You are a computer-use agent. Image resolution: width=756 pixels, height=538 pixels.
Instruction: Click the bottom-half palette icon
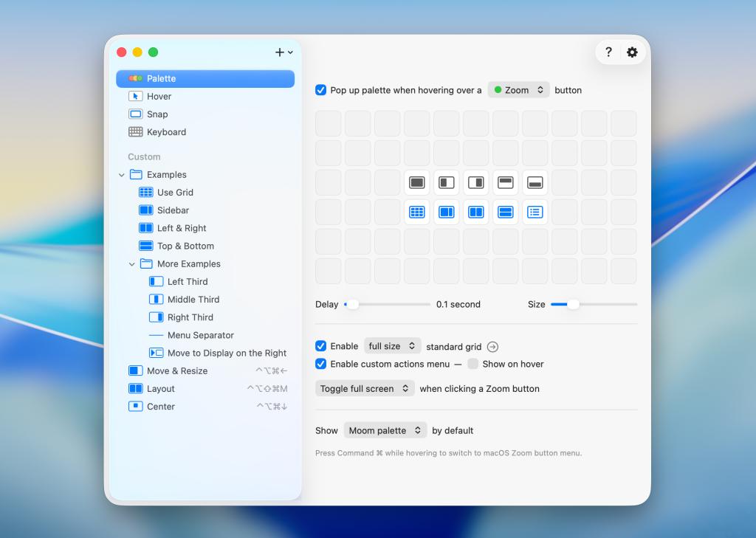coord(535,182)
